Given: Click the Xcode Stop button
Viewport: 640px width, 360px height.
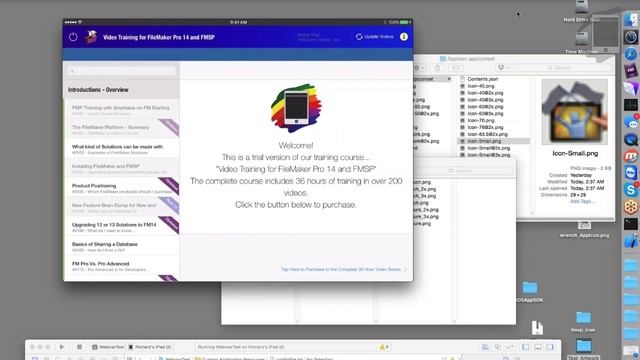Looking at the screenshot, I should click(x=79, y=347).
